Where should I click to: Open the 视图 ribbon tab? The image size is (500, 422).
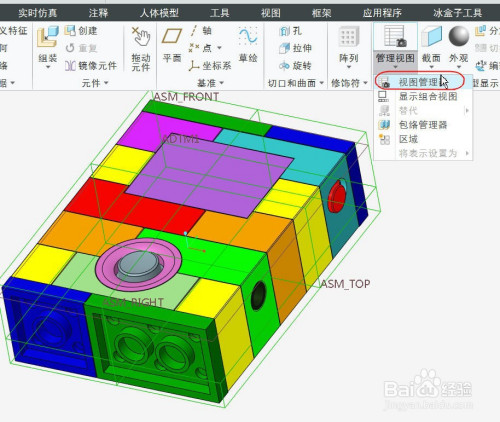[270, 13]
